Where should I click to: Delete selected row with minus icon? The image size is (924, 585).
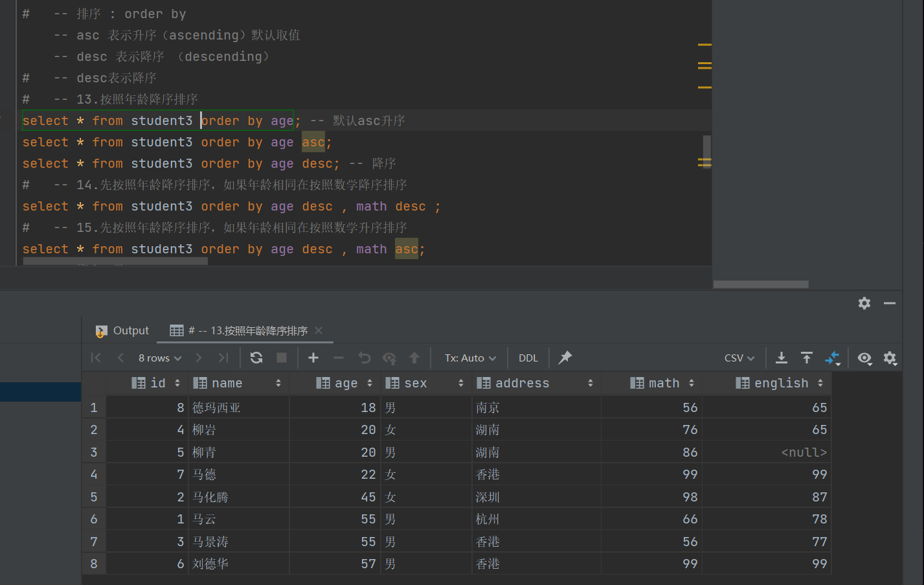(x=339, y=358)
